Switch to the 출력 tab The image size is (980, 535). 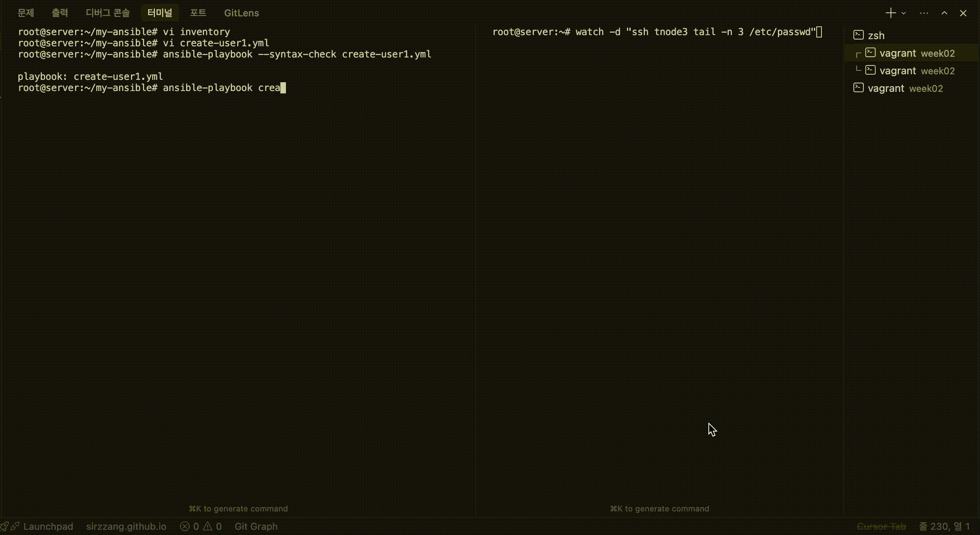[x=60, y=12]
